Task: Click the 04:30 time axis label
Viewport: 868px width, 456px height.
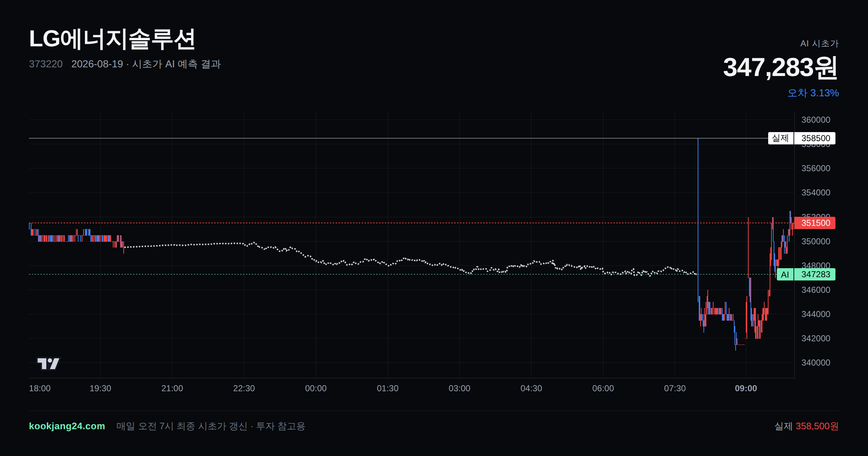Action: tap(531, 388)
